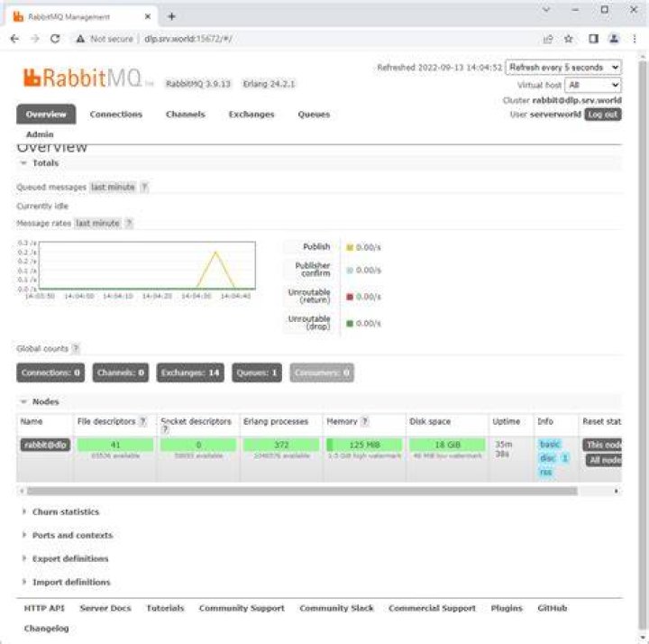The width and height of the screenshot is (649, 644).
Task: Click help icon under Socket descriptors
Action: tap(165, 430)
